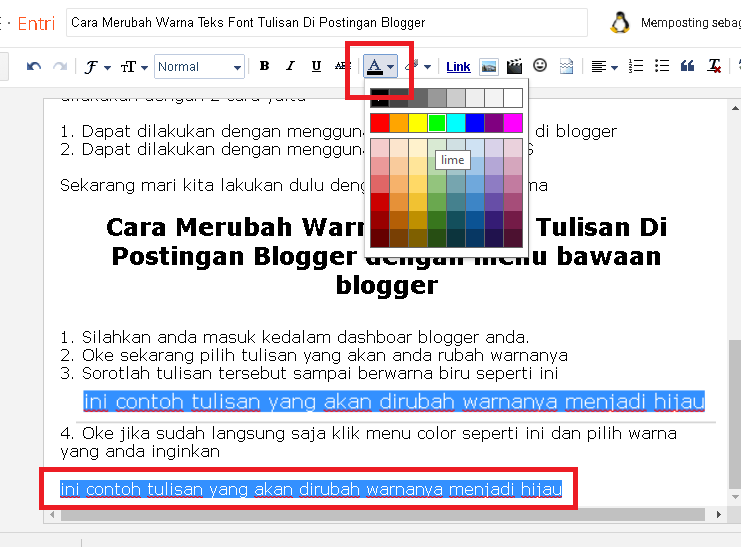Open the Normal paragraph format dropdown

199,67
